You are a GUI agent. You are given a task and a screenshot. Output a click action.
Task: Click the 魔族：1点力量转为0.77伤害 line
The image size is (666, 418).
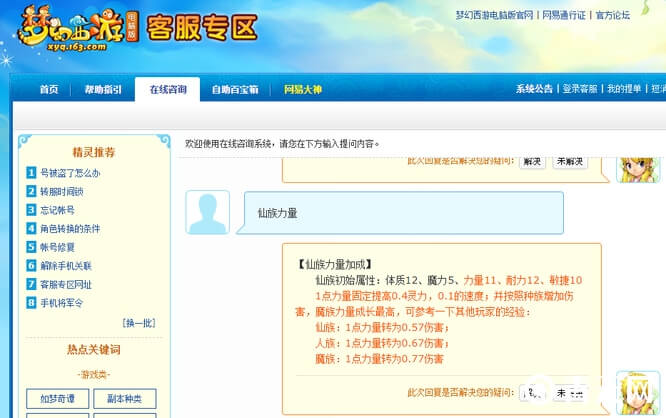(x=379, y=359)
